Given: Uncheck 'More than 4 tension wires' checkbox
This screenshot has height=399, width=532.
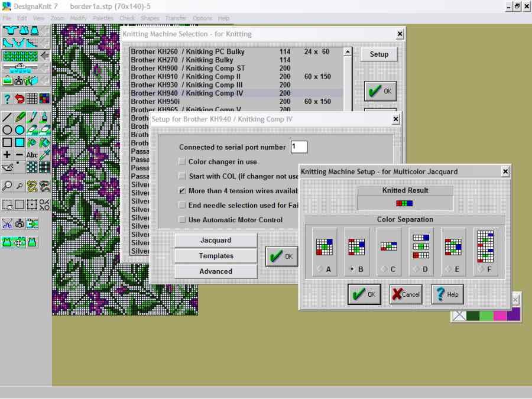Looking at the screenshot, I should tap(182, 191).
